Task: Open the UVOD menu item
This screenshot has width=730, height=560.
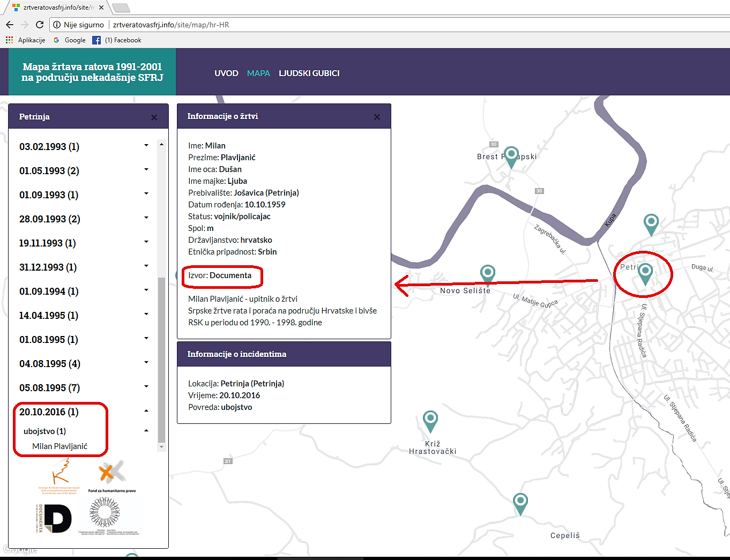Action: tap(226, 73)
